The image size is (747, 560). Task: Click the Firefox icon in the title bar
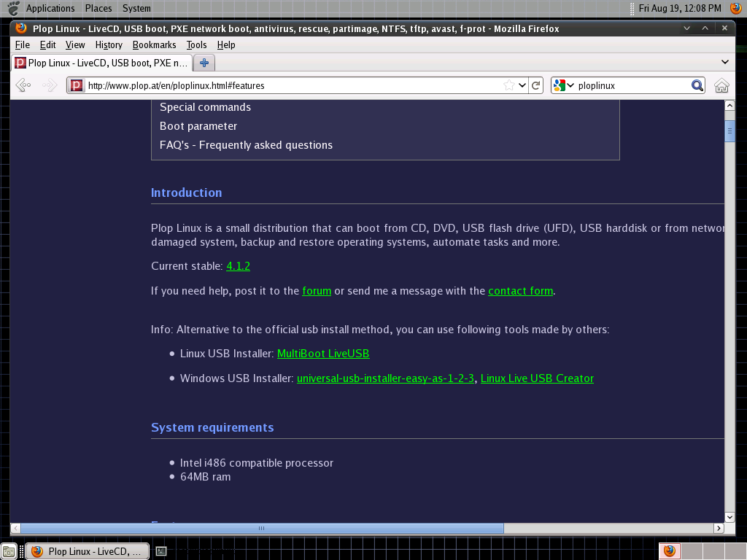pyautogui.click(x=20, y=28)
